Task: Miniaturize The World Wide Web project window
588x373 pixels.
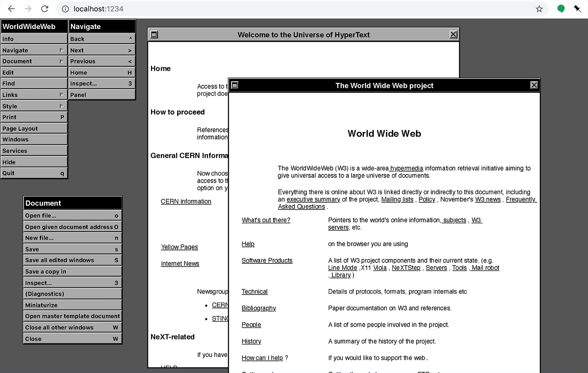Action: [x=235, y=85]
